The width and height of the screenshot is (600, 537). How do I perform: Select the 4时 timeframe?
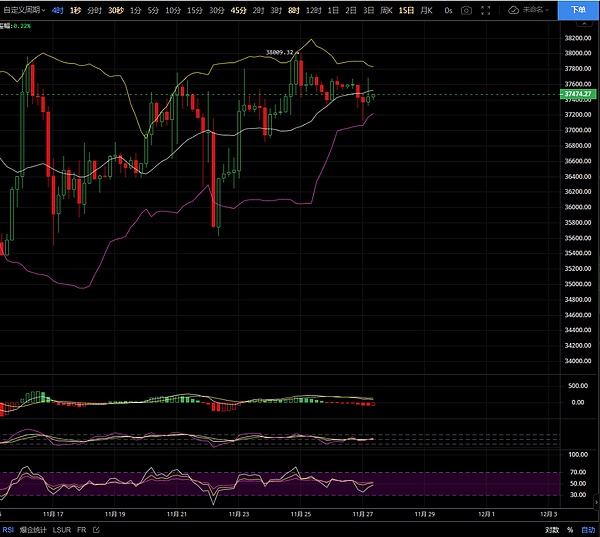[x=57, y=9]
